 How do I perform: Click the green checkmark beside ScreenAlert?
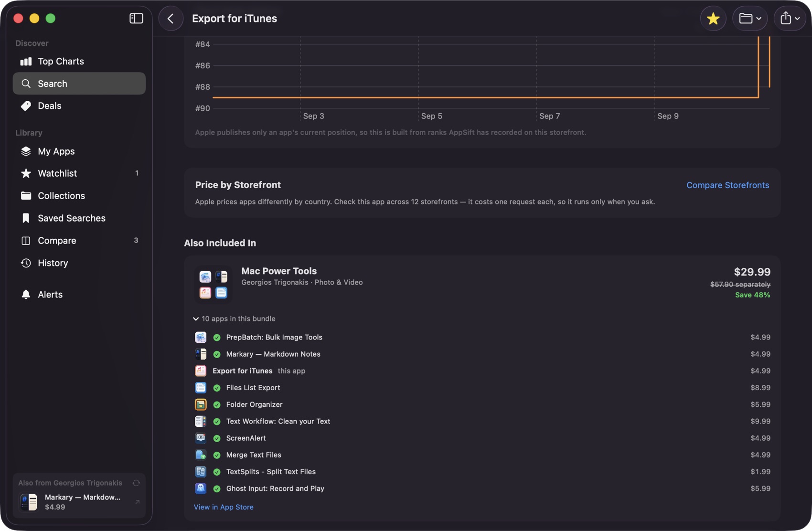(x=217, y=438)
